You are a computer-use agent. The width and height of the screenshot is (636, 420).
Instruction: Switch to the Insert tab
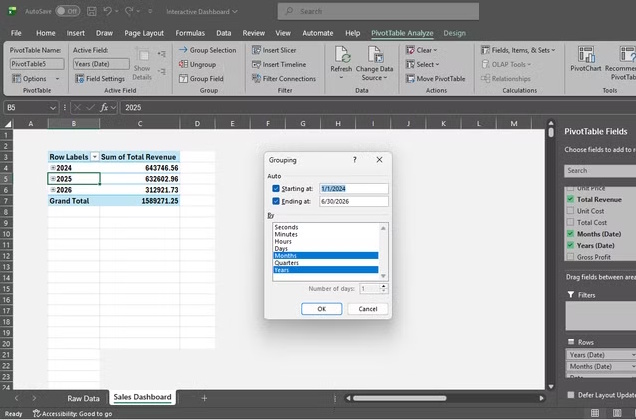pos(75,33)
